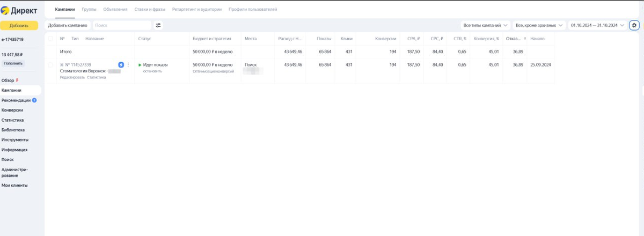Screen dimensions: 644x236
Task: Open the Все типы кампаний dropdown
Action: pyautogui.click(x=485, y=25)
